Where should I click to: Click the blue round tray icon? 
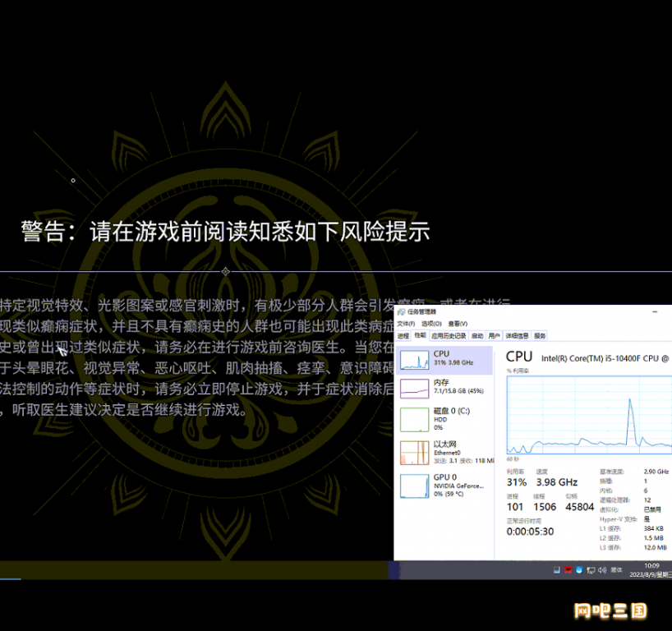click(579, 570)
